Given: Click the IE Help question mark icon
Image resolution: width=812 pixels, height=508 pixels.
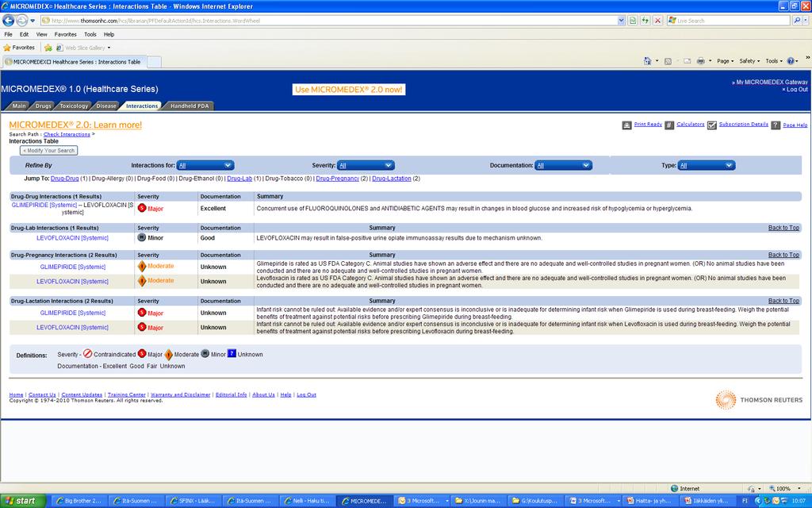Looking at the screenshot, I should click(x=791, y=60).
